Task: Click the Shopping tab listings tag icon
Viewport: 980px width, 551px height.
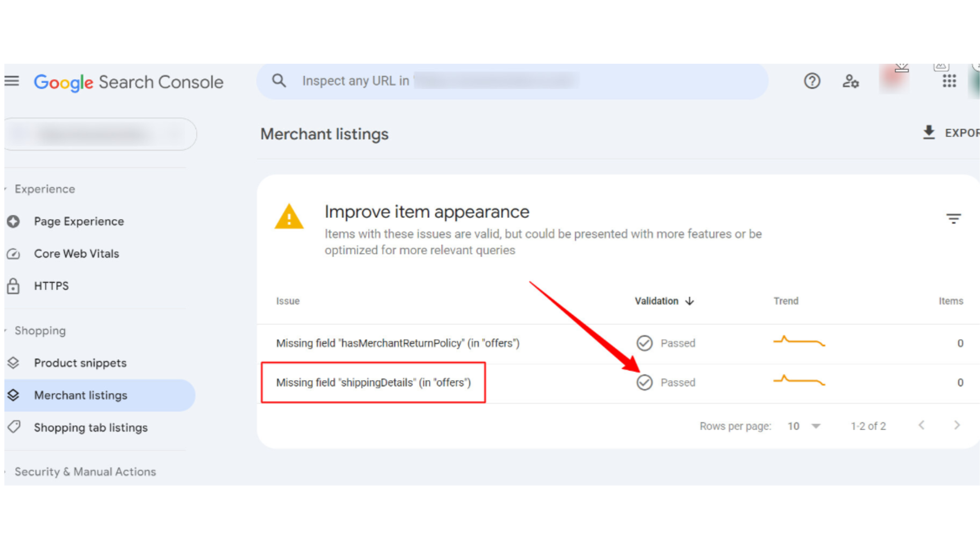Action: (14, 427)
